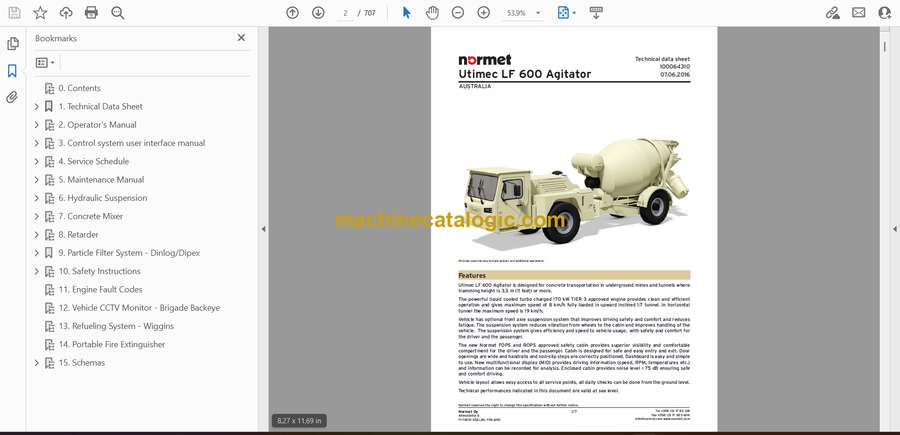Click the page number input field
Viewport: 900px width, 435px height.
(x=346, y=13)
